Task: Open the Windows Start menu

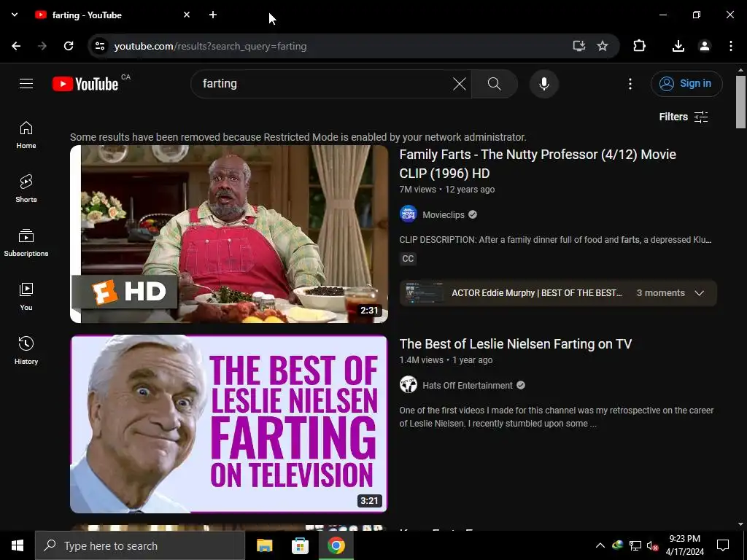Action: 18,545
